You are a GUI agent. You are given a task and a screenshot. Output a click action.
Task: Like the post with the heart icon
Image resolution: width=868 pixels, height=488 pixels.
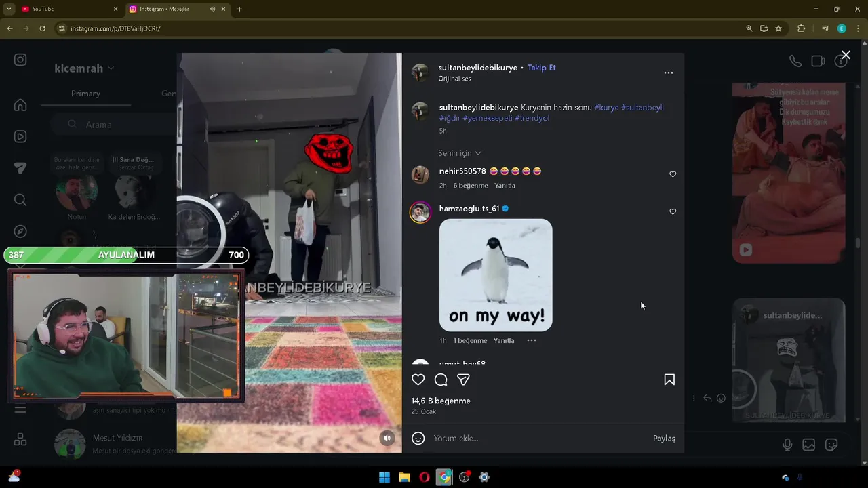click(418, 380)
